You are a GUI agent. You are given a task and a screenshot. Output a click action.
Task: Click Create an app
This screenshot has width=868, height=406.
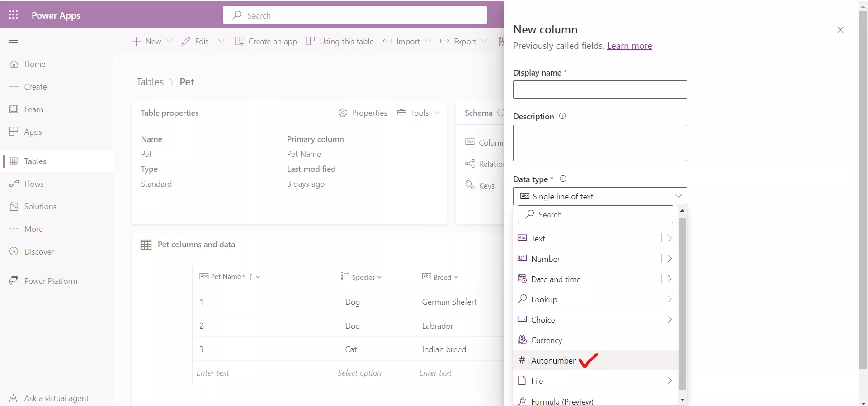[266, 42]
